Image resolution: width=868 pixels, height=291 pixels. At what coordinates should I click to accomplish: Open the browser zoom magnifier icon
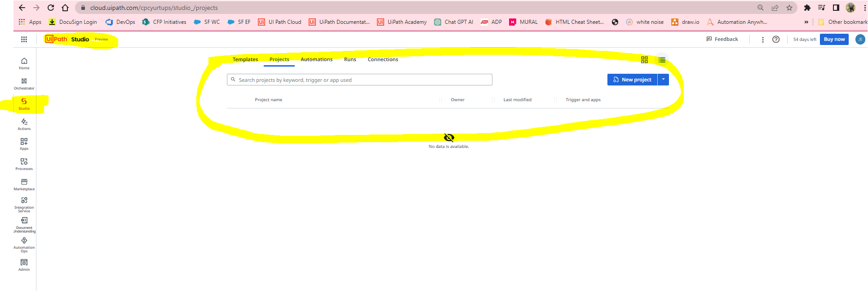point(760,8)
